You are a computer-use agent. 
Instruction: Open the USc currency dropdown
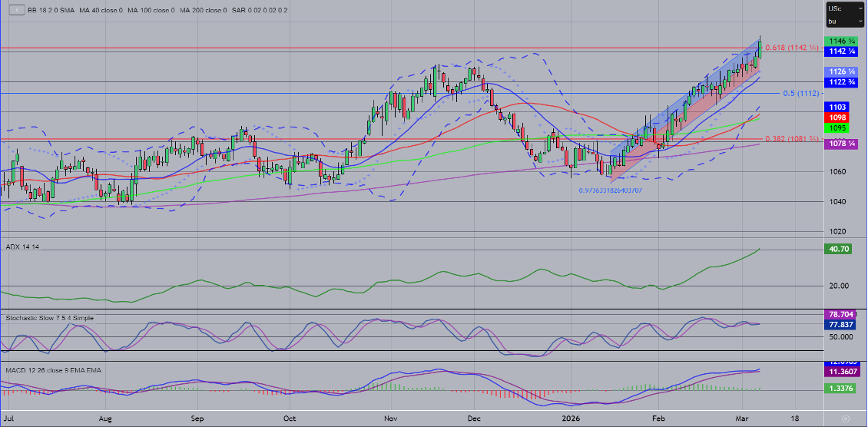point(844,8)
